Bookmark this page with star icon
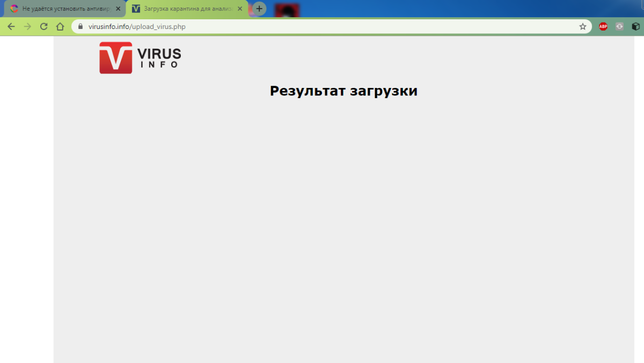The image size is (644, 363). click(x=583, y=26)
